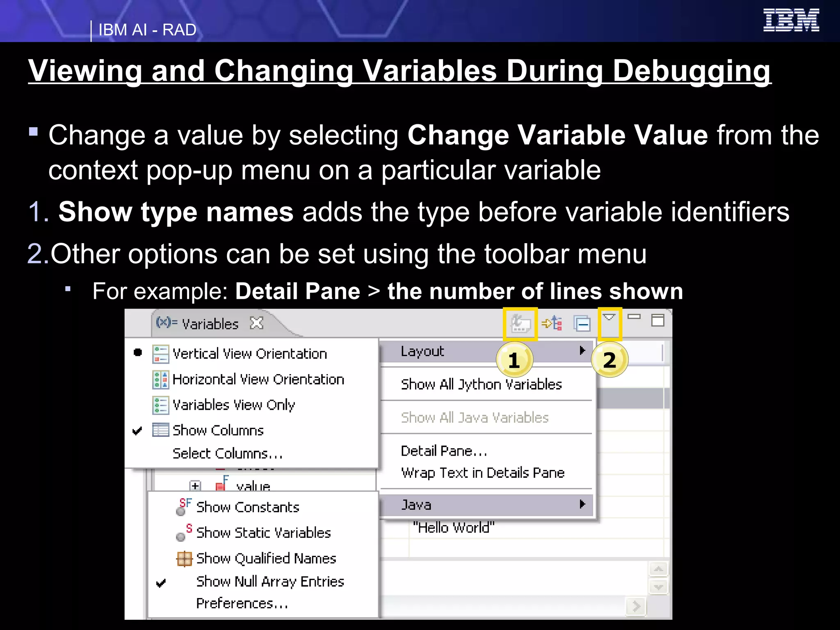Screen dimensions: 840x630
Task: Toggle Wrap Text in Details Pane
Action: (x=483, y=473)
